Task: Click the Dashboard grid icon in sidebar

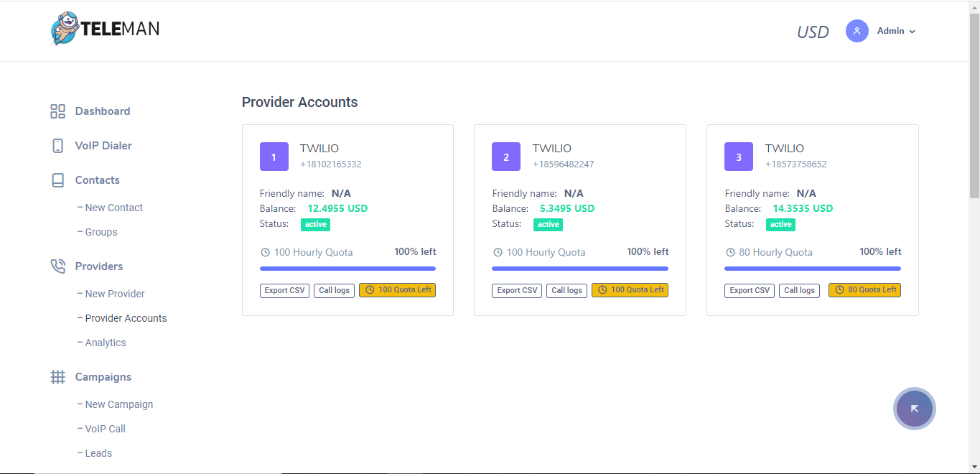Action: pos(57,111)
